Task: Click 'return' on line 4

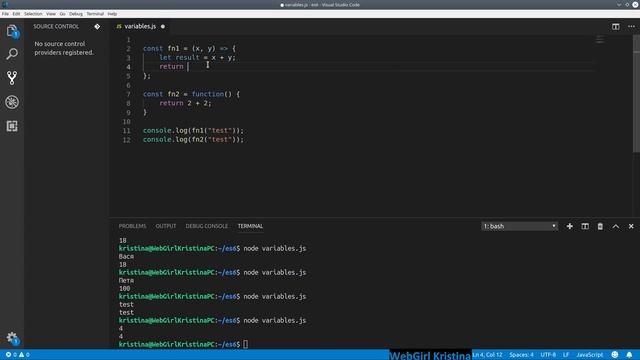Action: click(171, 67)
